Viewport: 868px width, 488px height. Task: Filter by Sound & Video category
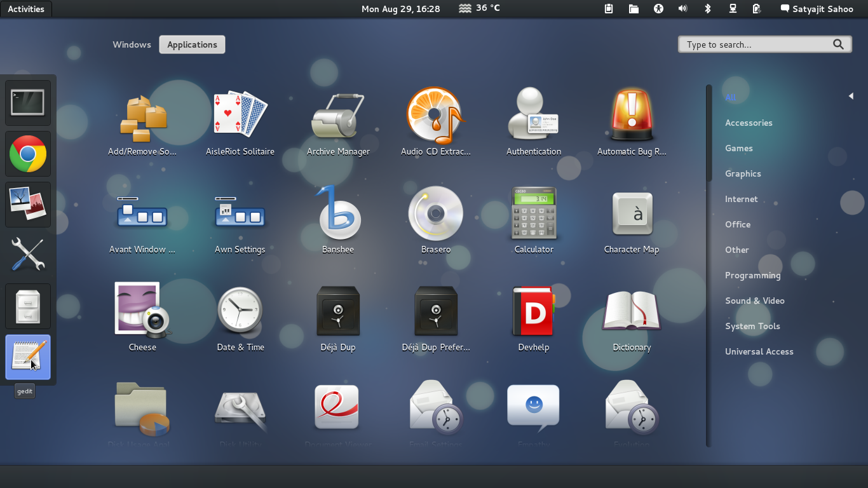(x=755, y=301)
